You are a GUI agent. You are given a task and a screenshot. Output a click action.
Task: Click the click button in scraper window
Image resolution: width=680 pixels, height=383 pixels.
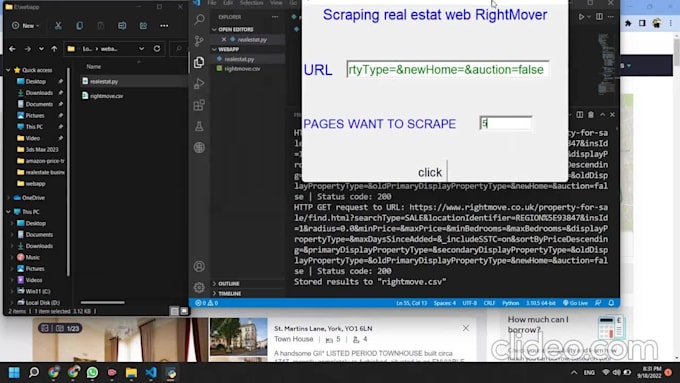(430, 172)
